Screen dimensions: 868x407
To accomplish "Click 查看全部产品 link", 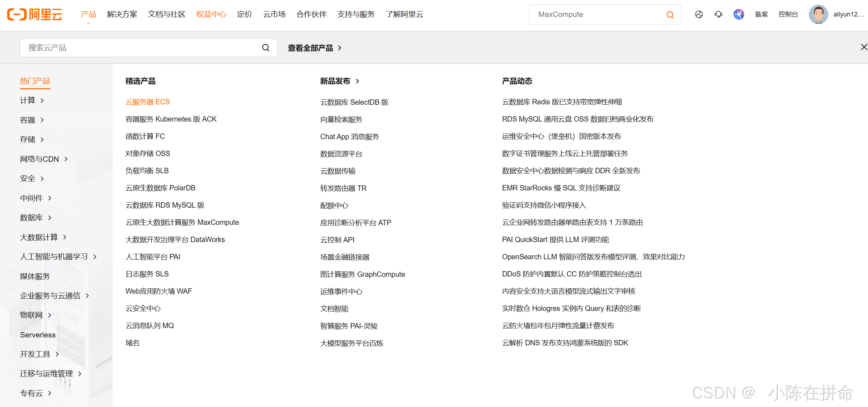I will [x=315, y=48].
